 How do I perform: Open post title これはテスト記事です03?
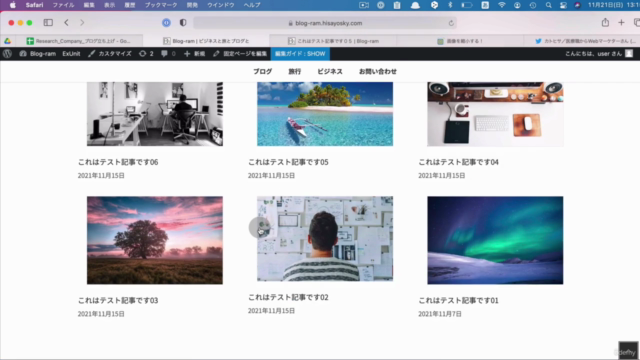[x=118, y=300]
